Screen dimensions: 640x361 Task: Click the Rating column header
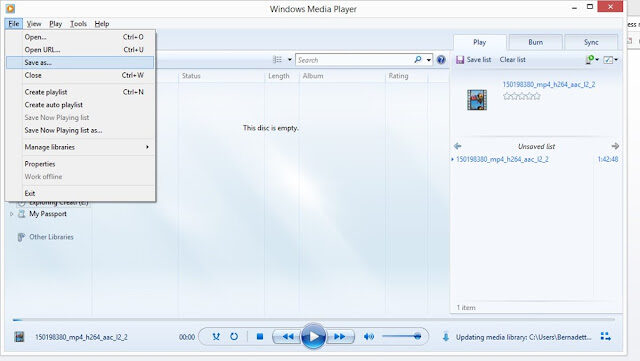coord(398,76)
